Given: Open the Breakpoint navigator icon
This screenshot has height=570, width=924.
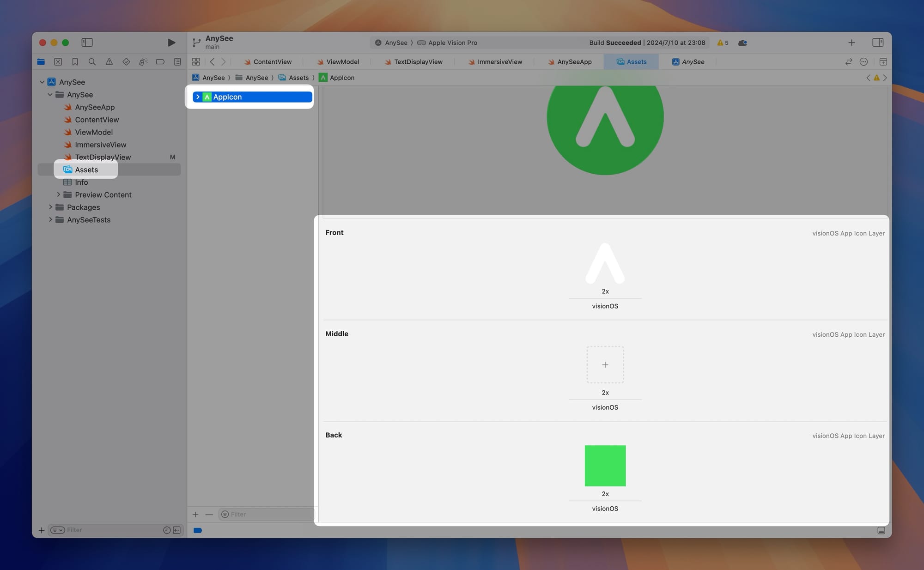Looking at the screenshot, I should click(x=160, y=62).
